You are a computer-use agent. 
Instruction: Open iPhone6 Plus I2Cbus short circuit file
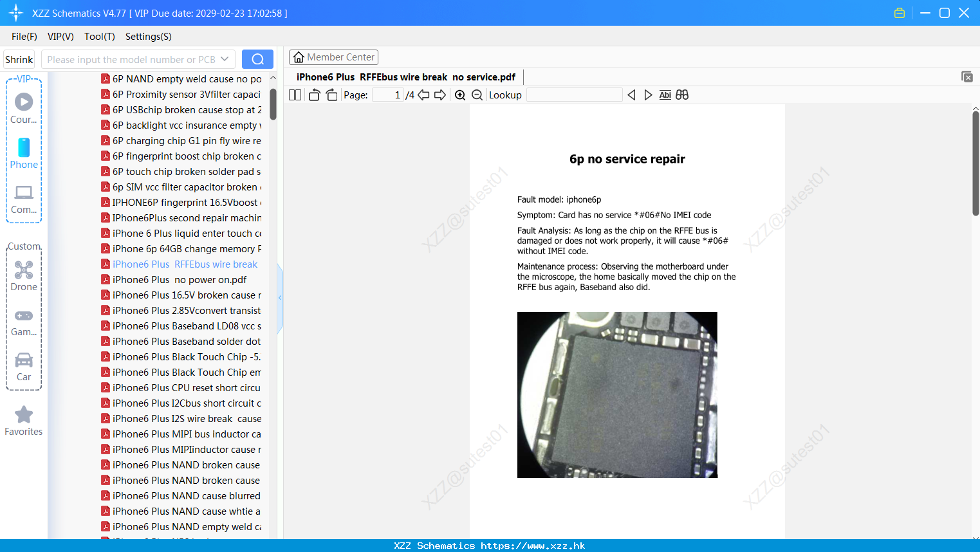point(181,403)
